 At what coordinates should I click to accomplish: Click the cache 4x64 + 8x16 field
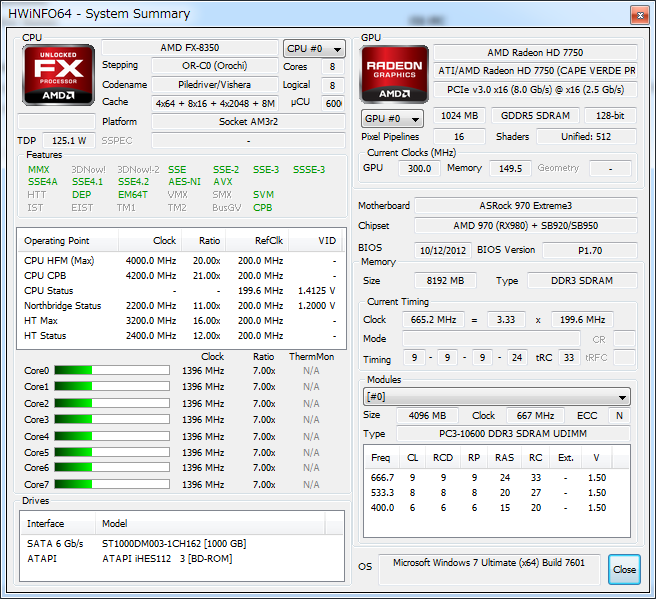coord(215,103)
